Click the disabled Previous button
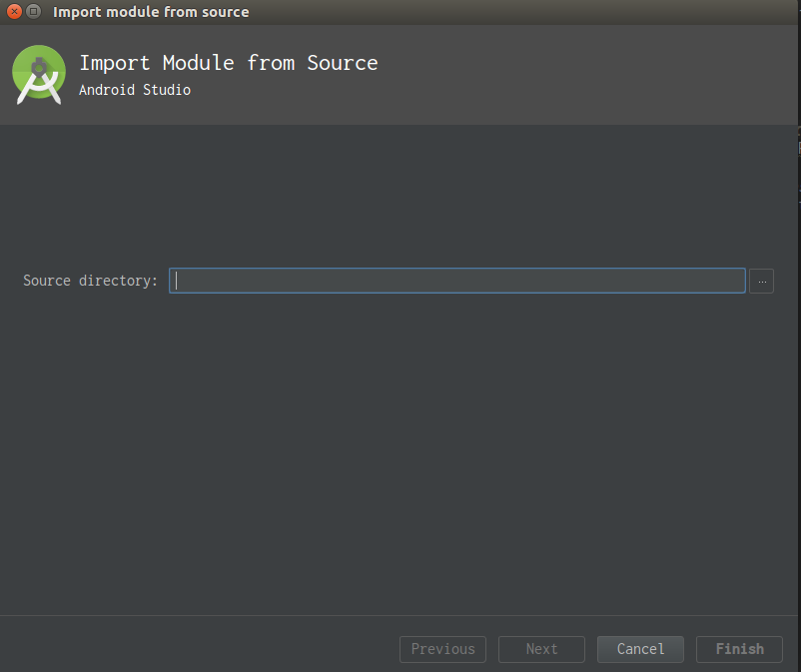 442,649
